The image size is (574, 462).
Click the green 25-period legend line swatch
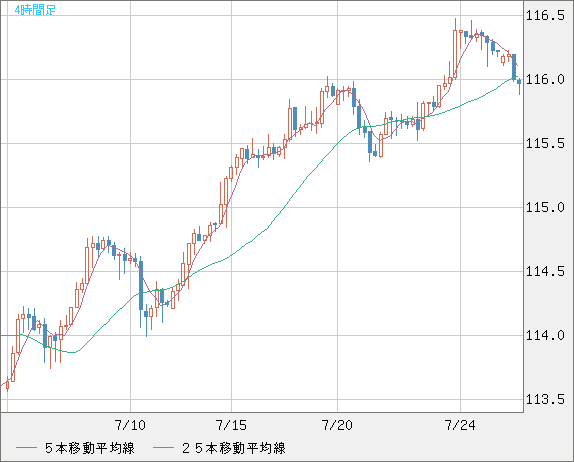pos(163,448)
